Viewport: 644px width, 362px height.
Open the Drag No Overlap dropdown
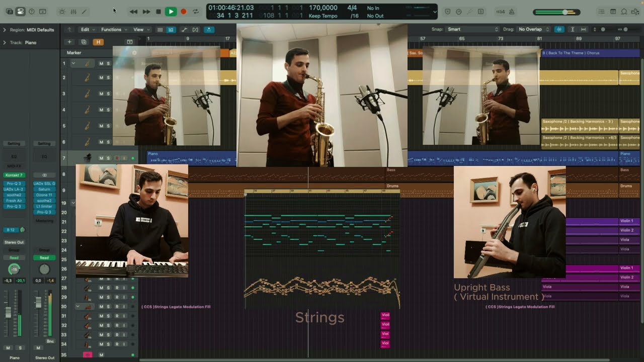pyautogui.click(x=534, y=29)
